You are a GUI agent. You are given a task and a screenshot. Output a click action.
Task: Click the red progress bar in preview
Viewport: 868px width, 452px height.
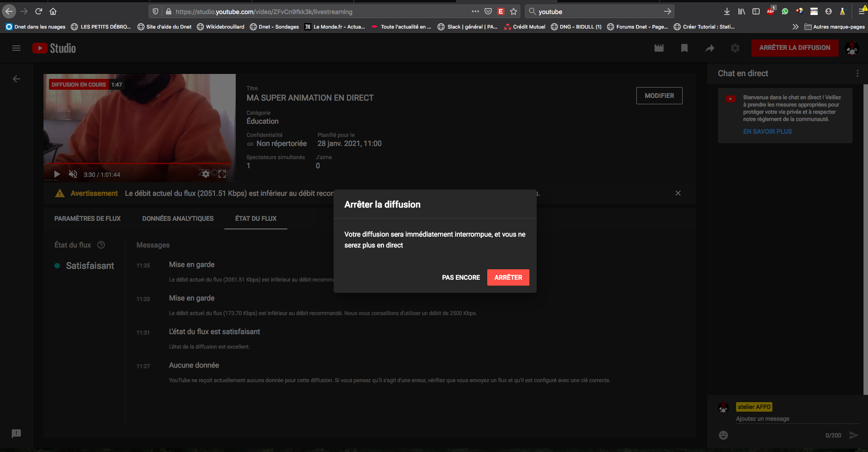pyautogui.click(x=136, y=163)
